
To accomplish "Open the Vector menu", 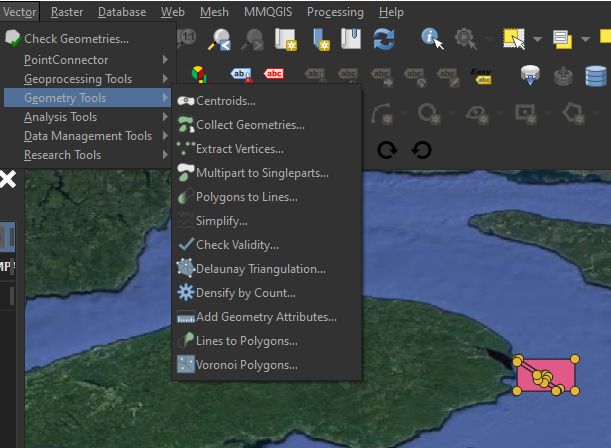I will [19, 12].
